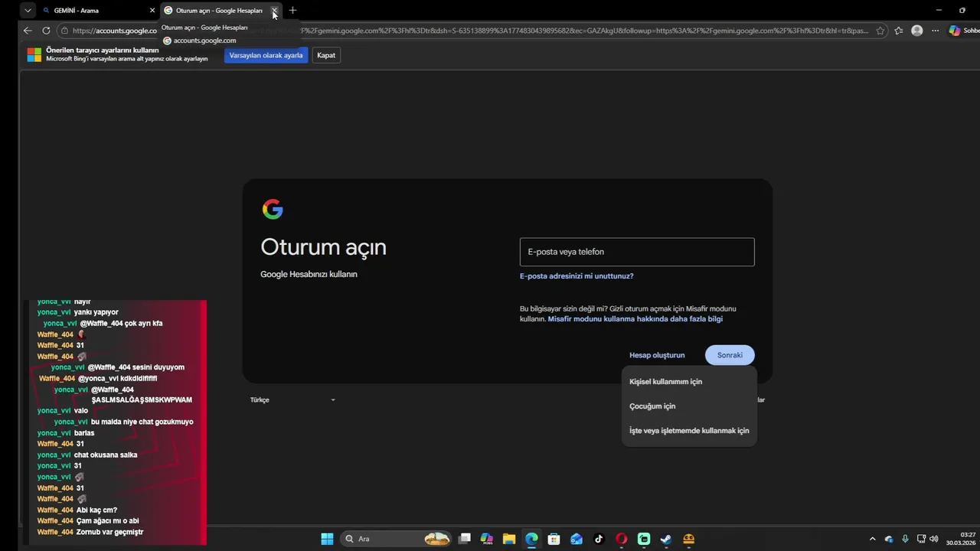Open TikTok from taskbar

pos(599,539)
